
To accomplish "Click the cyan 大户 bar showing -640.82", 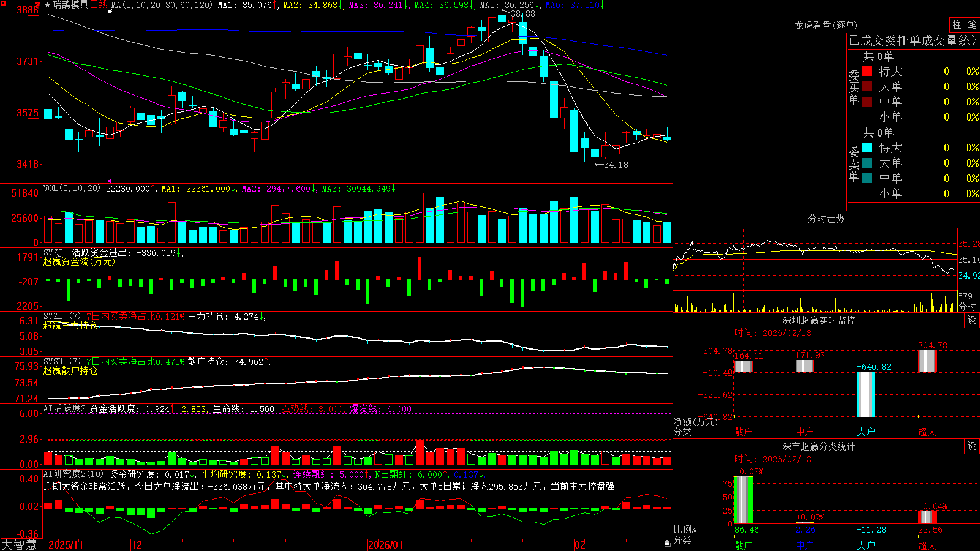I will [x=865, y=394].
